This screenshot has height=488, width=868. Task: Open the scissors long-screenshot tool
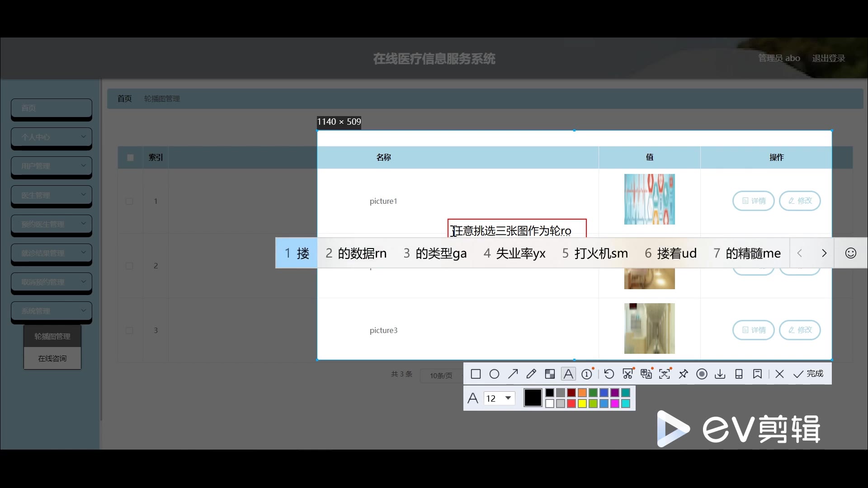tap(628, 374)
